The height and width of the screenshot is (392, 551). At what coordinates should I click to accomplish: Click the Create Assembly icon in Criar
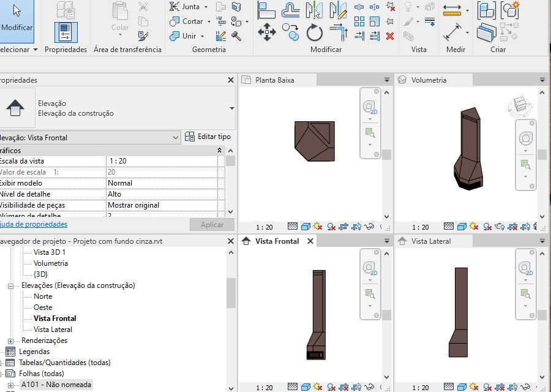[487, 10]
